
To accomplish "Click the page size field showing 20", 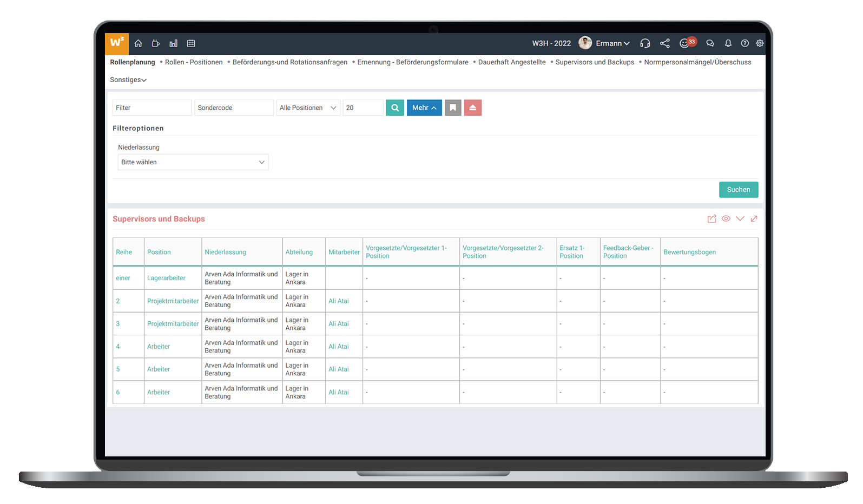I will 363,108.
